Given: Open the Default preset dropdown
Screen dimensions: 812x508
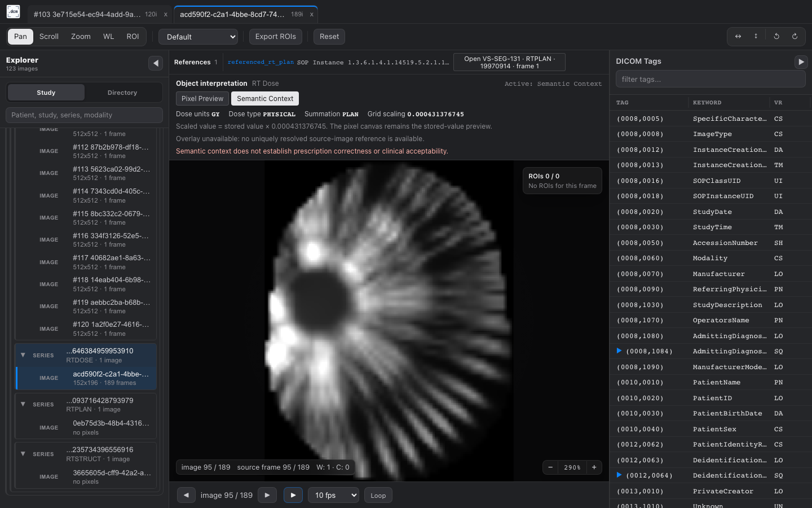Looking at the screenshot, I should coord(198,37).
